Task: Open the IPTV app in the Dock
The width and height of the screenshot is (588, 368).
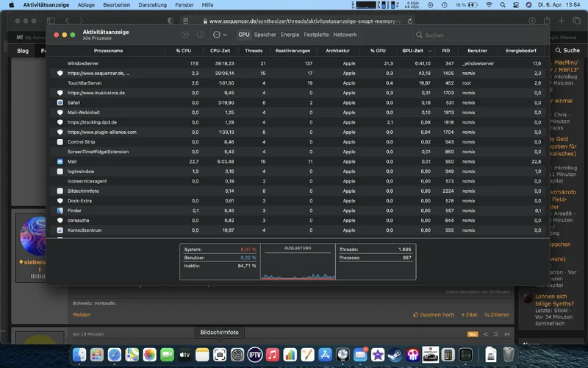Action: 254,355
